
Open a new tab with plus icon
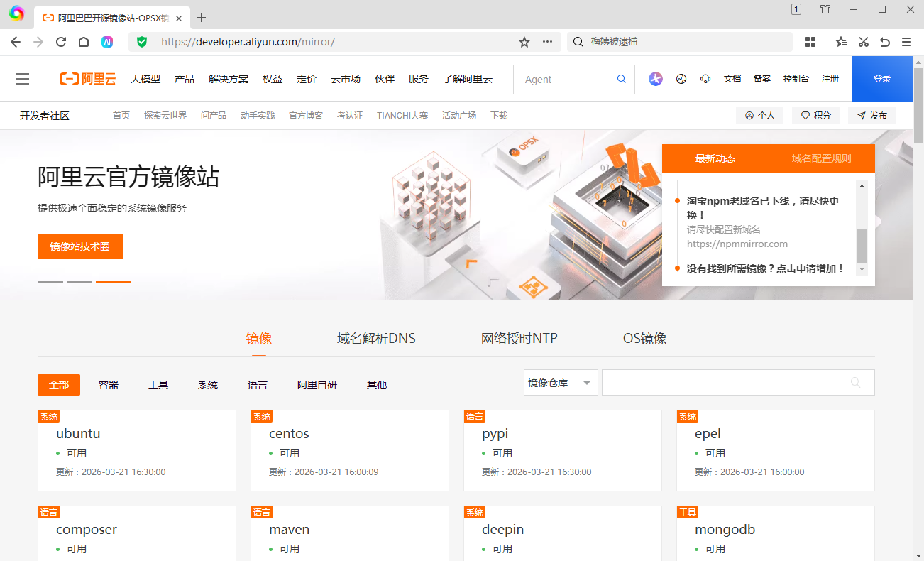(202, 18)
